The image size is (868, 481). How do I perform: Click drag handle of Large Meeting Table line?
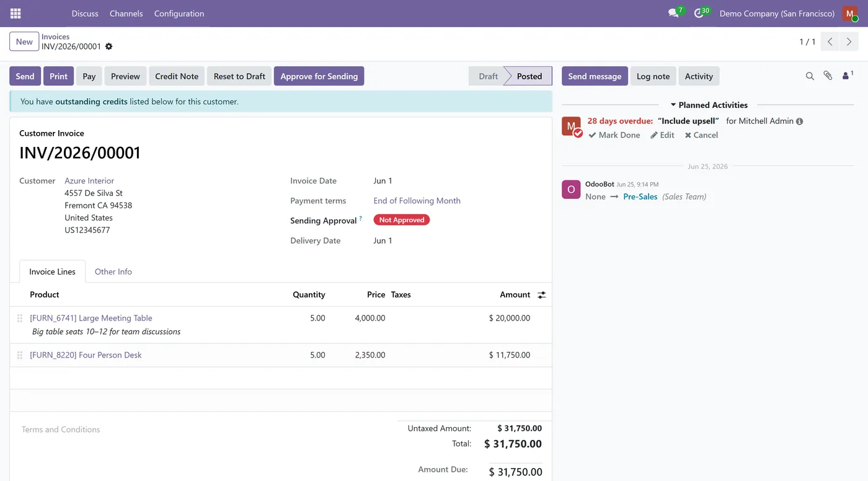coord(20,318)
